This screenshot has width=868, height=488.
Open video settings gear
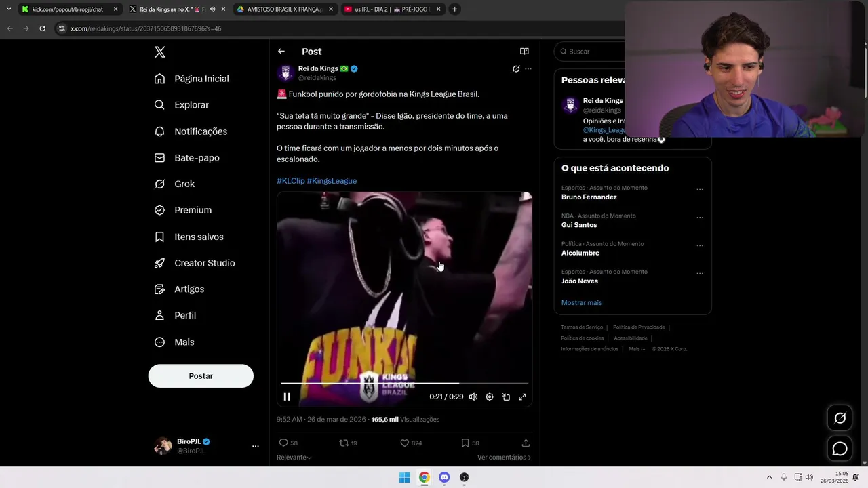[490, 397]
